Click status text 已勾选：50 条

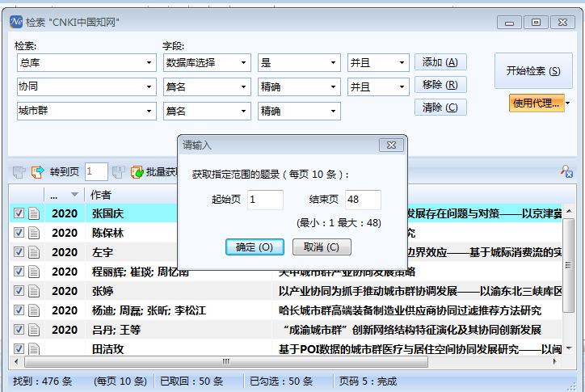[281, 381]
